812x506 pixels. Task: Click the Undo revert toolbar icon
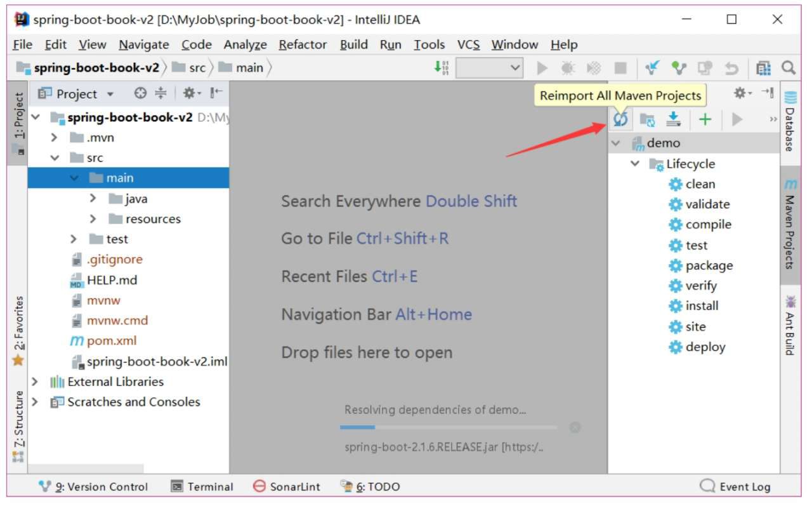(732, 68)
